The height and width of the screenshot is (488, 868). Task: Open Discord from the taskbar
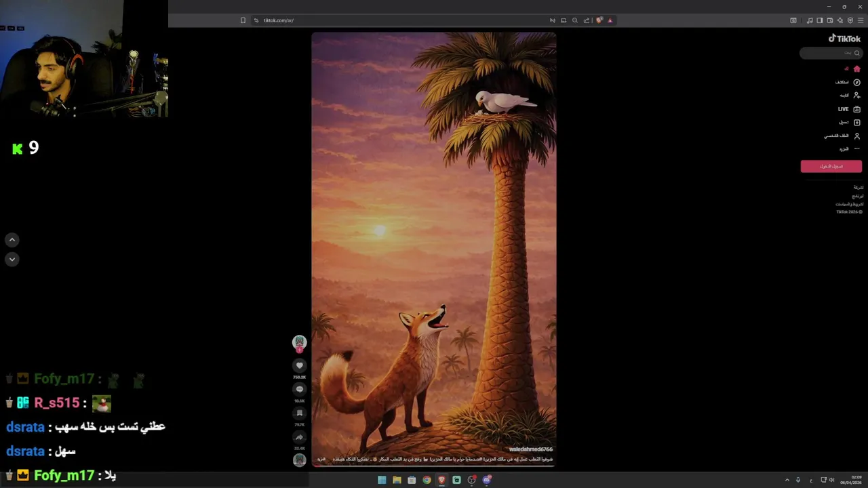(x=486, y=480)
